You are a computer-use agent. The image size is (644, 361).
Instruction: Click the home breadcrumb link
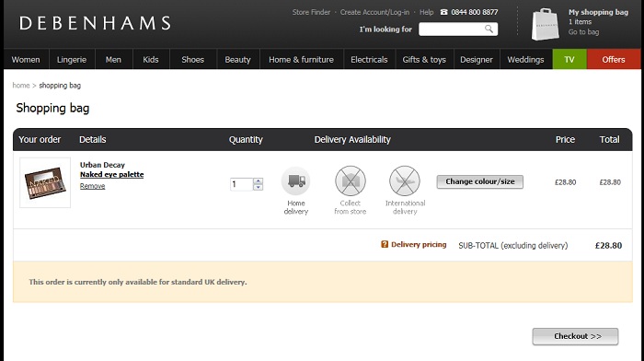[x=21, y=85]
